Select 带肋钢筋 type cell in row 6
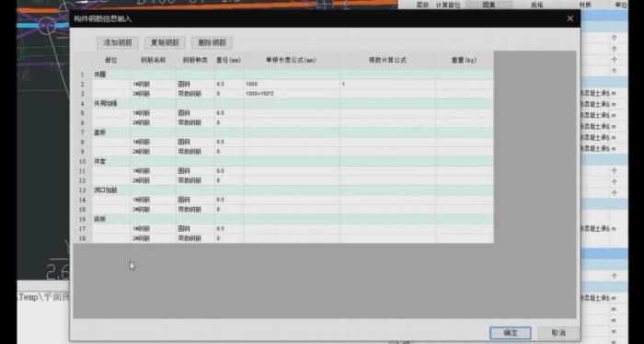This screenshot has width=644, height=344. coord(195,122)
